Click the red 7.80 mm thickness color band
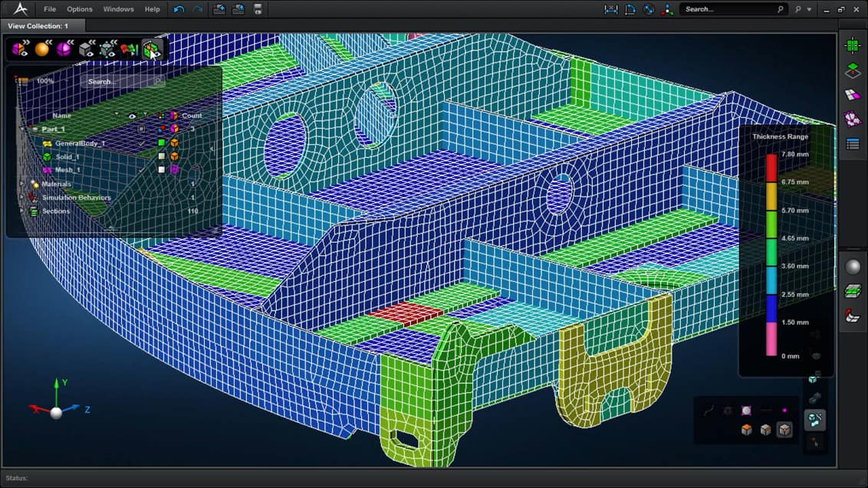This screenshot has width=868, height=488. [x=771, y=168]
